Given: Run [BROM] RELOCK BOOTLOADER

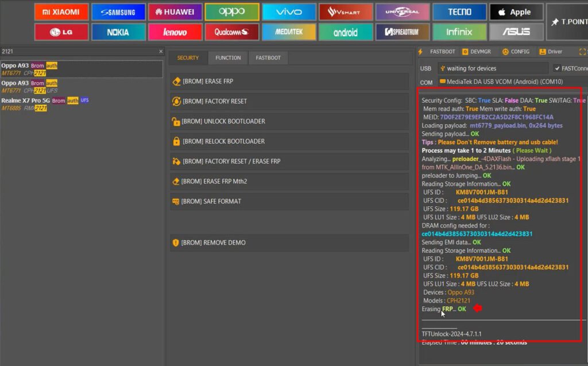Looking at the screenshot, I should pyautogui.click(x=289, y=141).
